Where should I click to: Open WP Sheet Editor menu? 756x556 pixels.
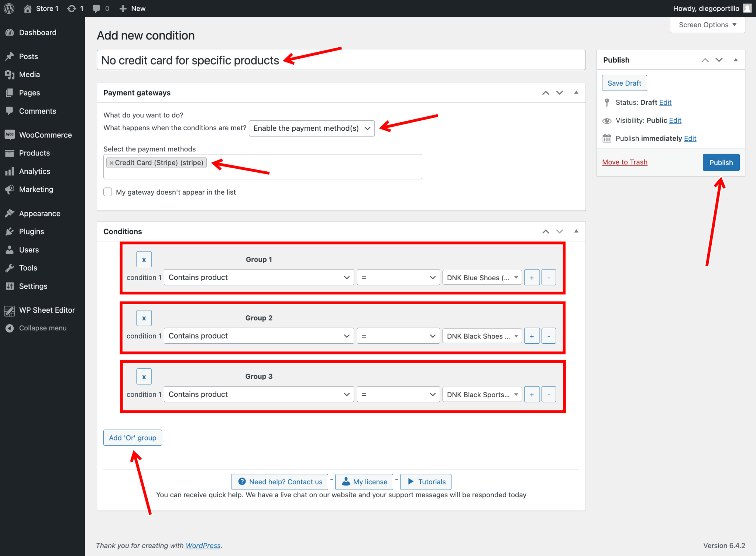click(x=47, y=310)
